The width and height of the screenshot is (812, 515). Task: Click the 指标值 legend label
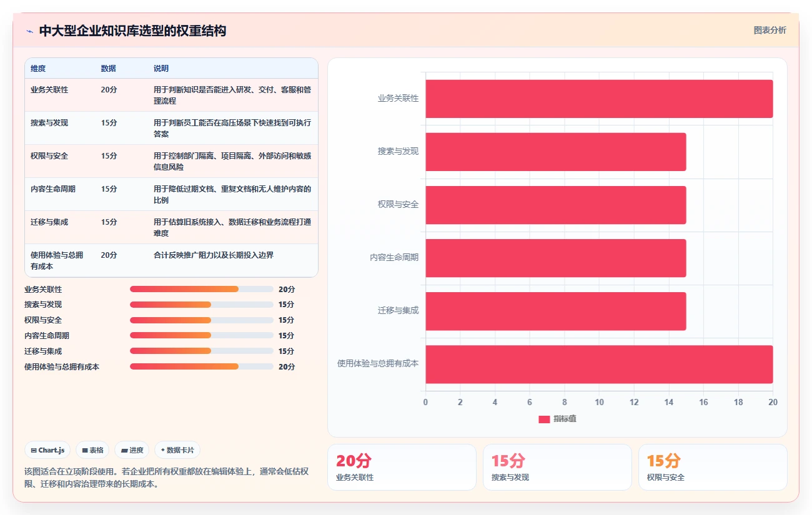(565, 419)
